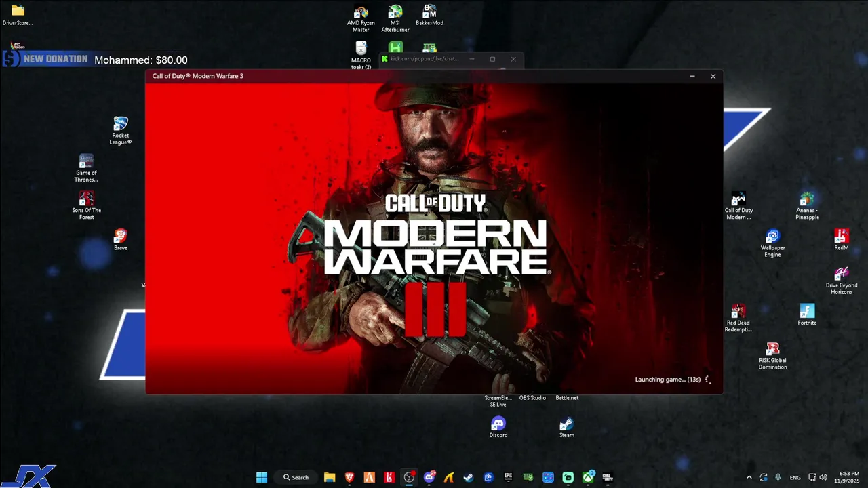Screen dimensions: 868x488
Task: Click the 'Launching game...' status text
Action: click(x=668, y=380)
